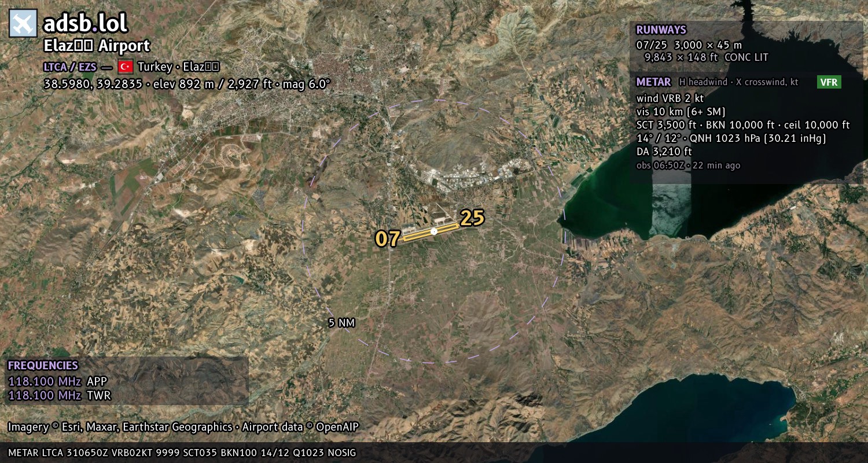Click the "FREQUENCIES" panel heading
The image size is (868, 463).
coord(43,366)
